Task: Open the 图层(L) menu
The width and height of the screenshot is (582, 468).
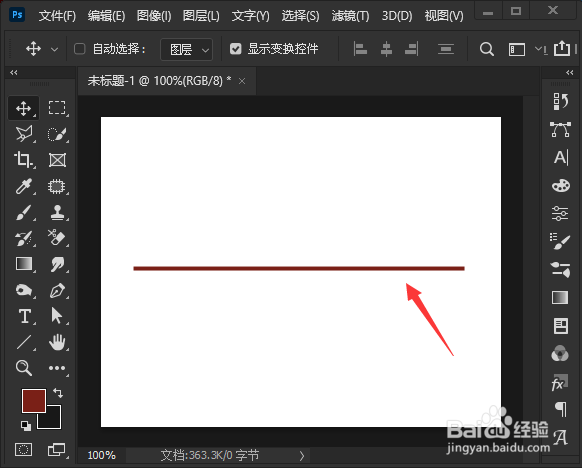Action: [201, 16]
